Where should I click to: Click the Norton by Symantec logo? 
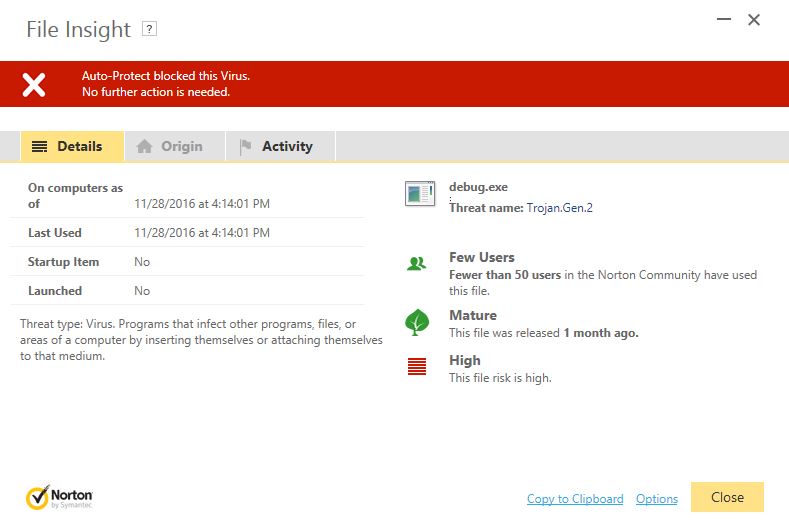coord(60,497)
